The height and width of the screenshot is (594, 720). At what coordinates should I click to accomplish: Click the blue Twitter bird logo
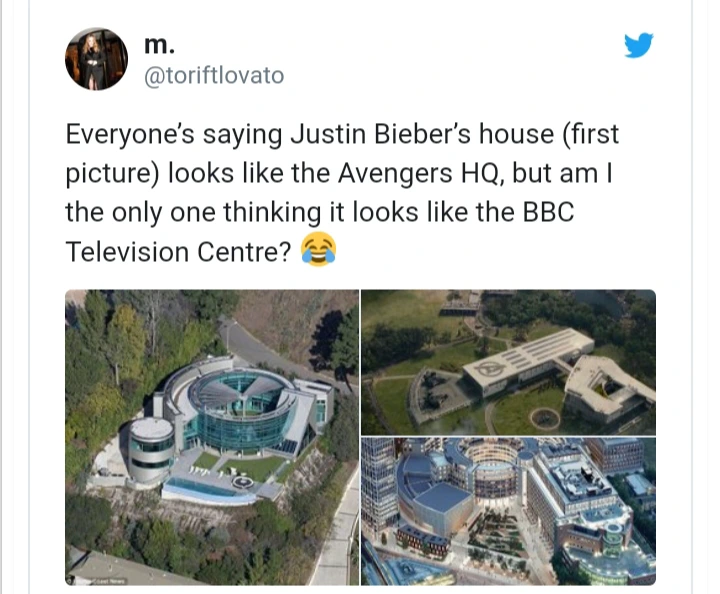tap(639, 45)
